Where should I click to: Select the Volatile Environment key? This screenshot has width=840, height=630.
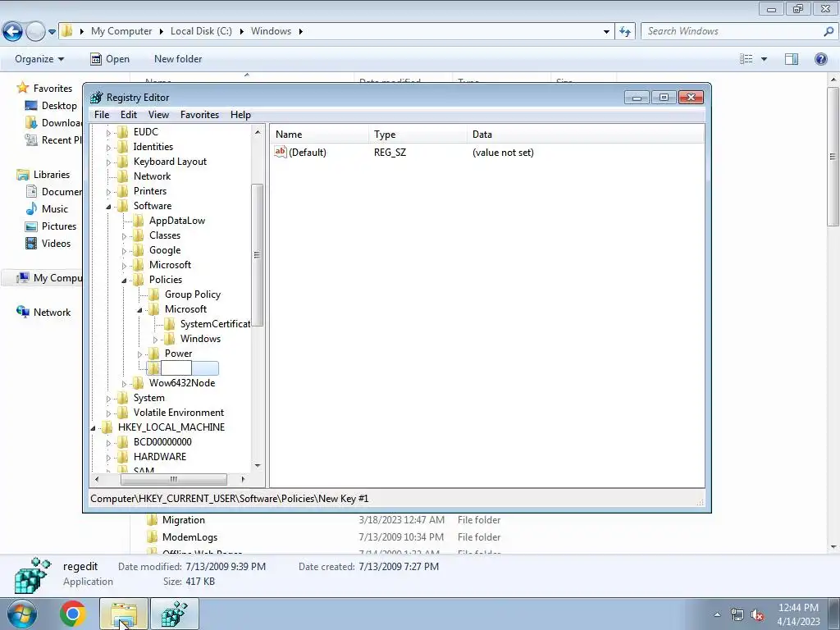coord(178,413)
